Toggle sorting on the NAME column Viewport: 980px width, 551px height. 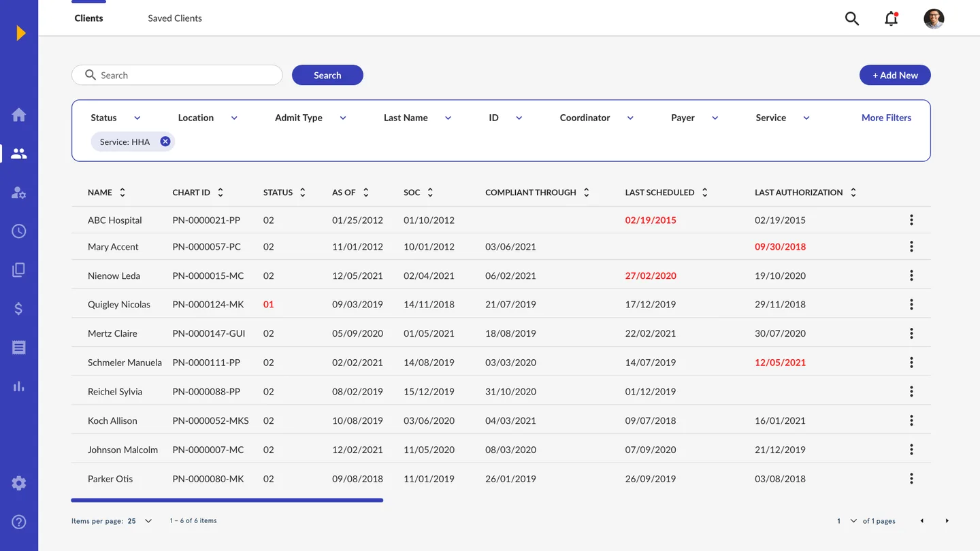point(122,192)
